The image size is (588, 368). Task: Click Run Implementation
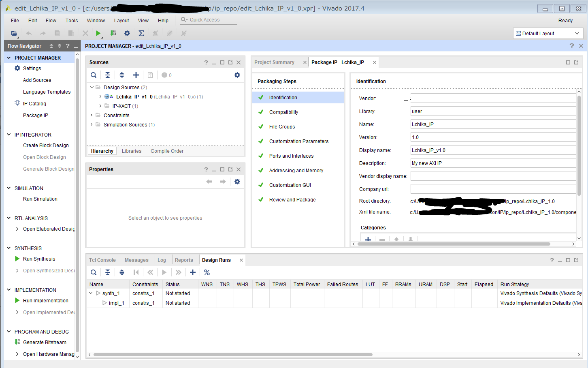[45, 301]
